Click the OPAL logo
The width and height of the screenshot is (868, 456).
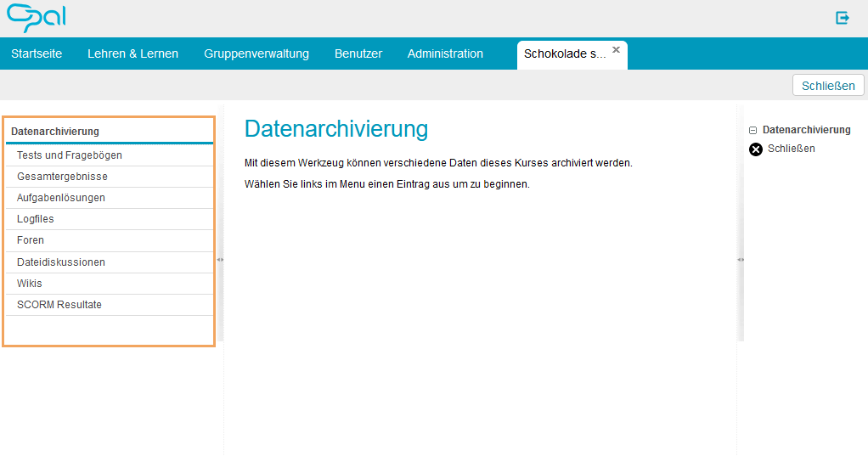(36, 18)
